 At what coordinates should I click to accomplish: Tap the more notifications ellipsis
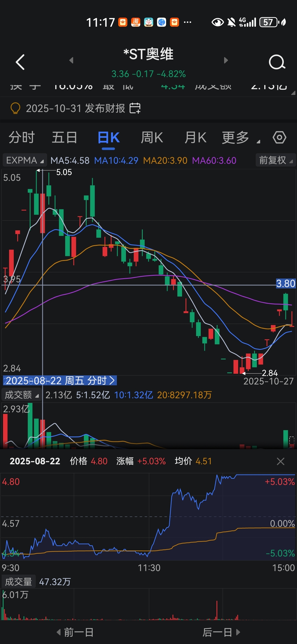(x=188, y=22)
